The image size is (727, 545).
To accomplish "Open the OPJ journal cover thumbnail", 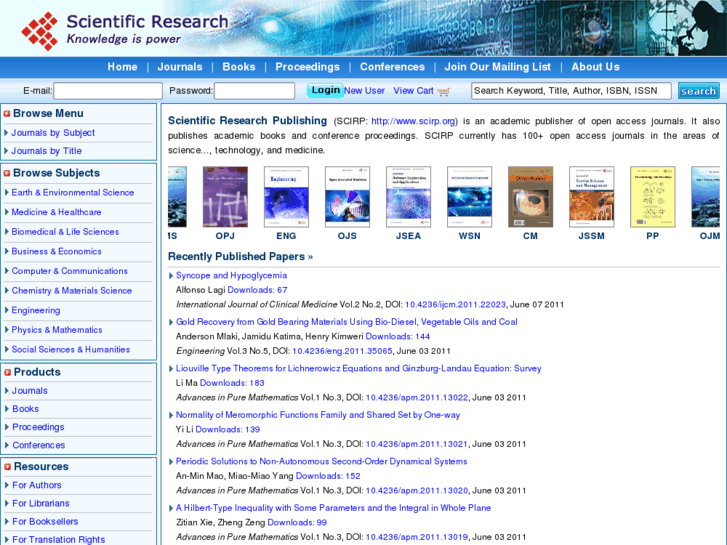I will [225, 197].
